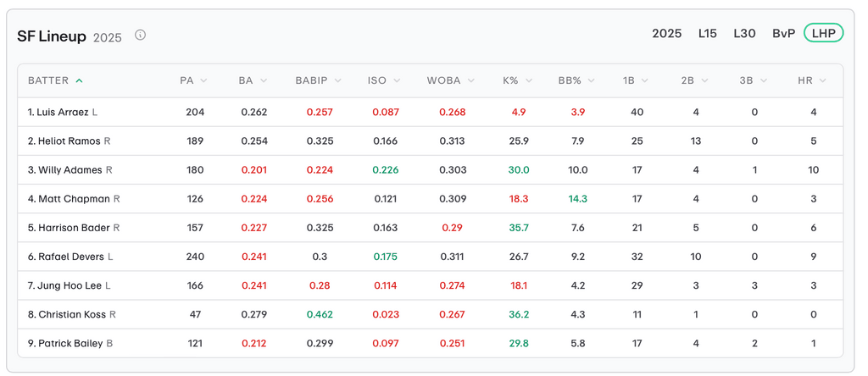Click the sort arrow next to BATTER
This screenshot has height=376, width=868.
click(79, 81)
